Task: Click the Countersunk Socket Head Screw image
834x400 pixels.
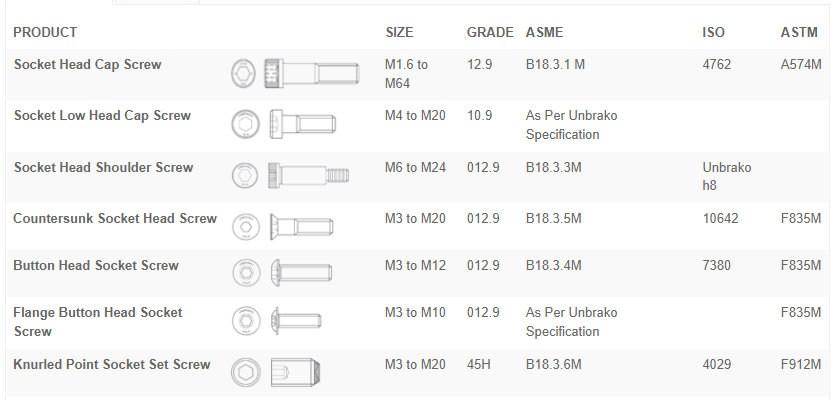Action: click(x=281, y=226)
